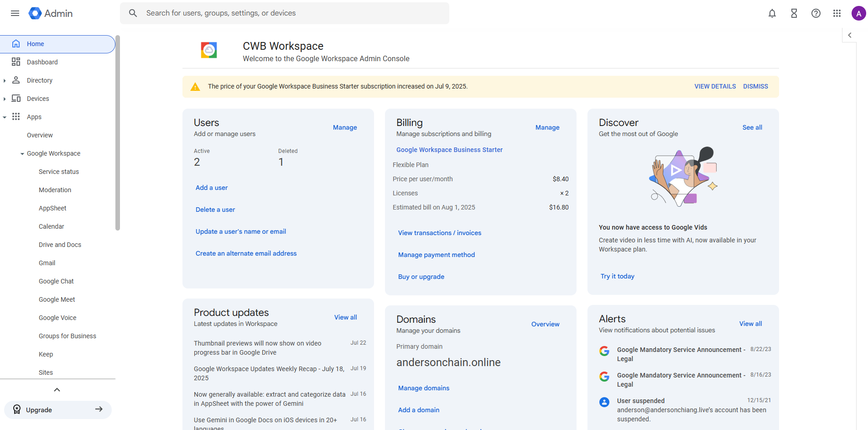Click See all in Discover card
This screenshot has width=868, height=430.
pyautogui.click(x=752, y=127)
